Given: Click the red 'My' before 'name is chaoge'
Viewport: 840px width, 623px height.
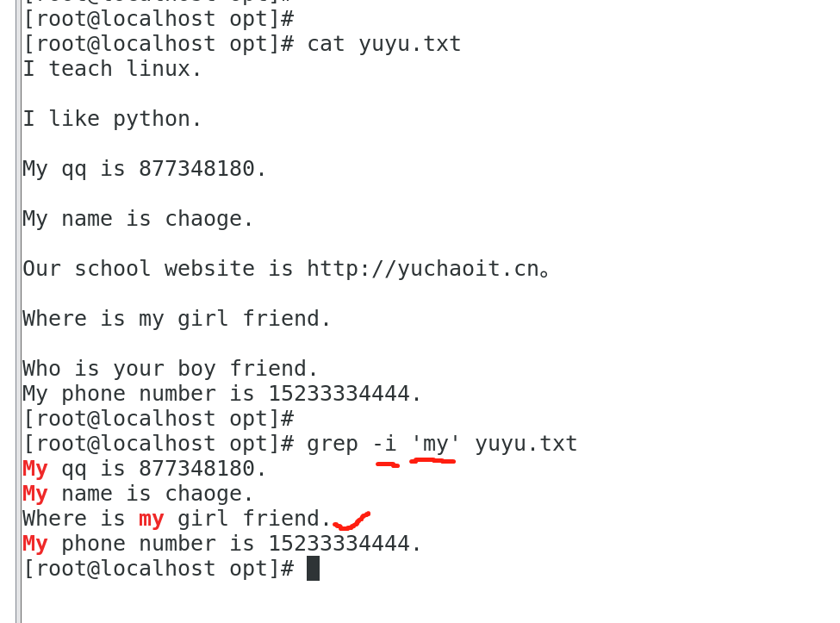Looking at the screenshot, I should (35, 494).
